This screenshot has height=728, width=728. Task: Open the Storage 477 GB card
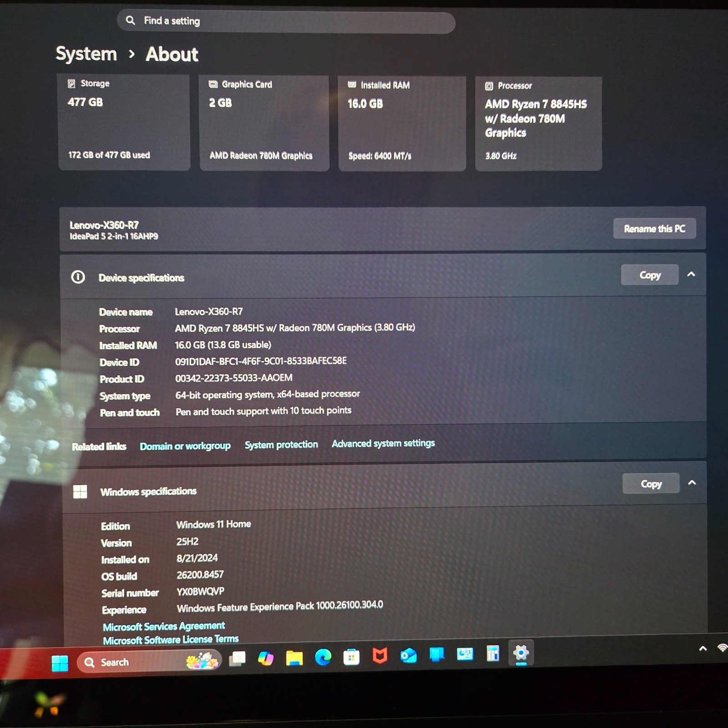[x=124, y=122]
